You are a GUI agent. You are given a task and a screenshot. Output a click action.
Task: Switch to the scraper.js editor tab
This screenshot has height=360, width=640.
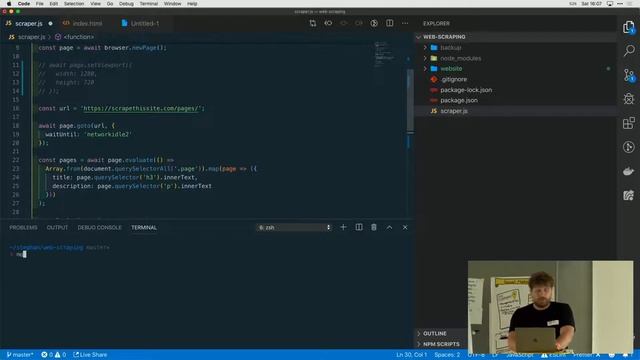tap(29, 24)
